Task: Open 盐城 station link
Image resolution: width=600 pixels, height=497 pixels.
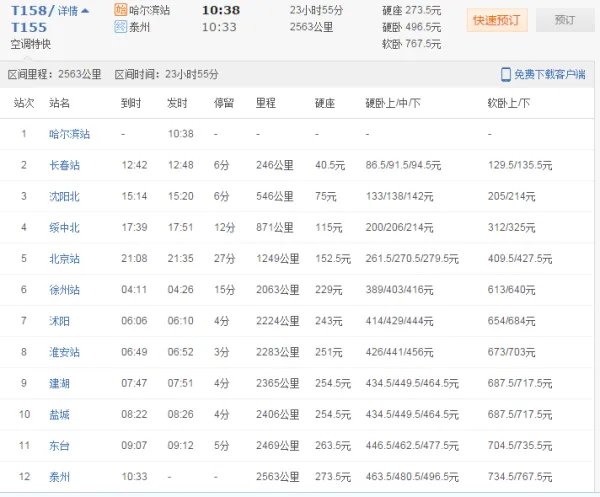Action: click(x=59, y=415)
